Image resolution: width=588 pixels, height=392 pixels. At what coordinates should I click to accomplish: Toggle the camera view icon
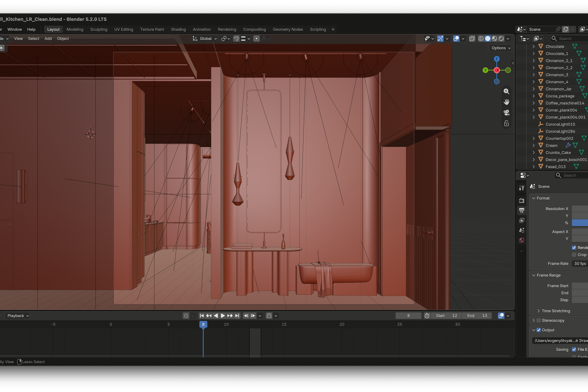[x=506, y=113]
